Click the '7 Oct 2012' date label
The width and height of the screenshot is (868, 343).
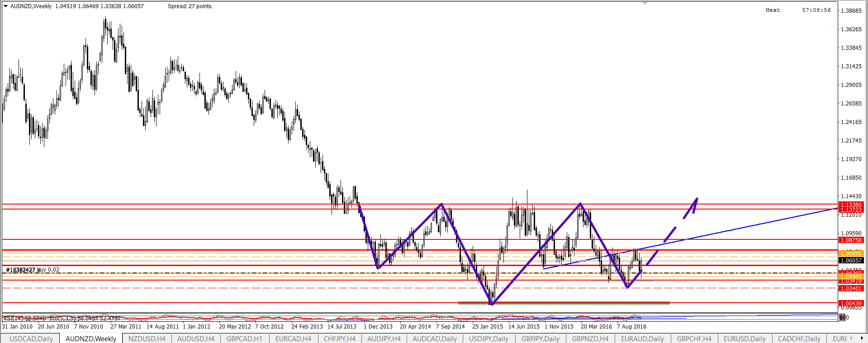click(x=269, y=326)
